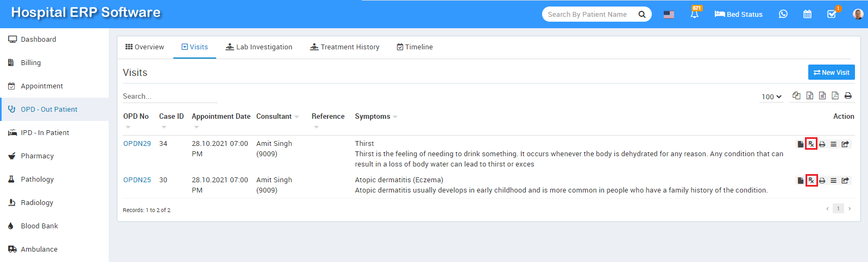
Task: Open notifications bell with 671 badge
Action: [695, 13]
